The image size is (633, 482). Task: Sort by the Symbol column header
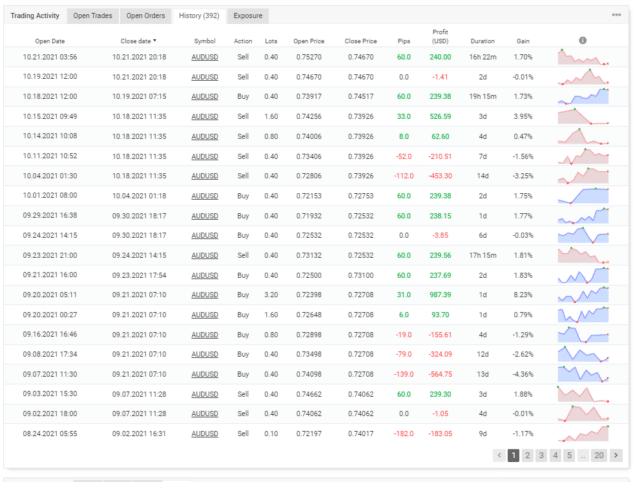tap(205, 41)
